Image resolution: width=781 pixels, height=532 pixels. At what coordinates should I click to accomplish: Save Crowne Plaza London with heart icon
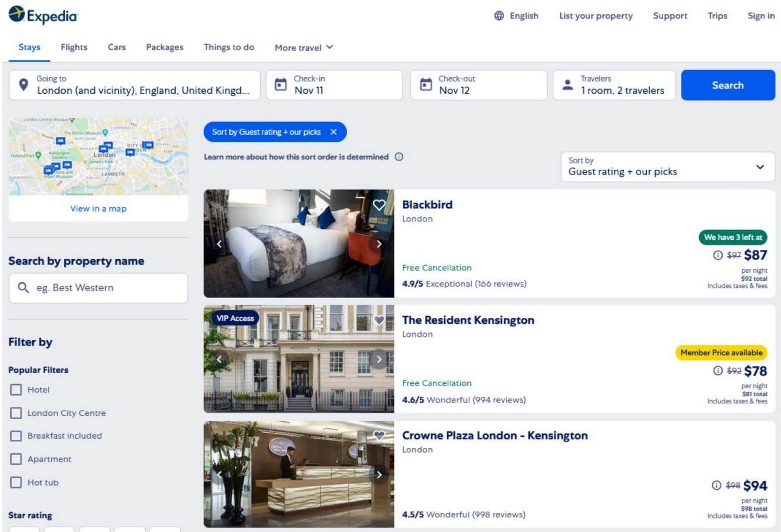pos(379,435)
